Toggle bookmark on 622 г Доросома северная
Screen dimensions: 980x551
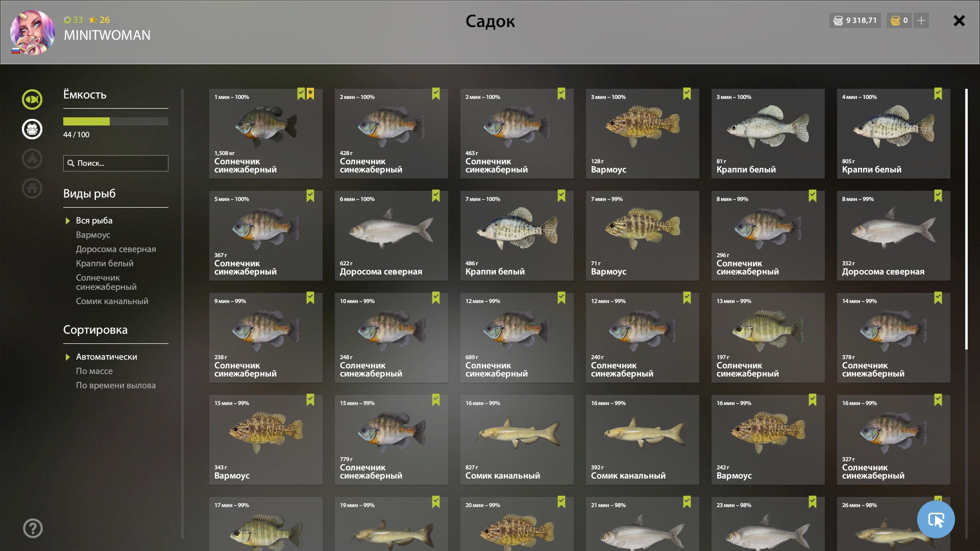click(x=436, y=196)
